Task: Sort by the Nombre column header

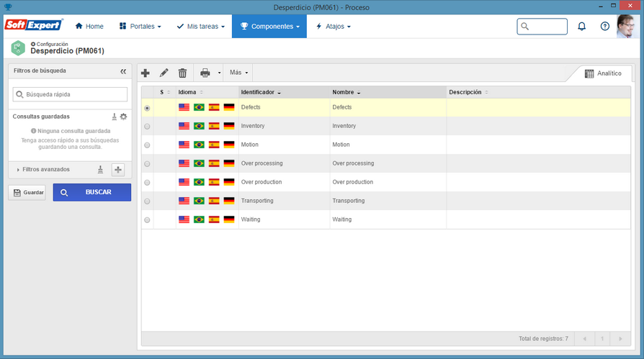Action: click(388, 92)
